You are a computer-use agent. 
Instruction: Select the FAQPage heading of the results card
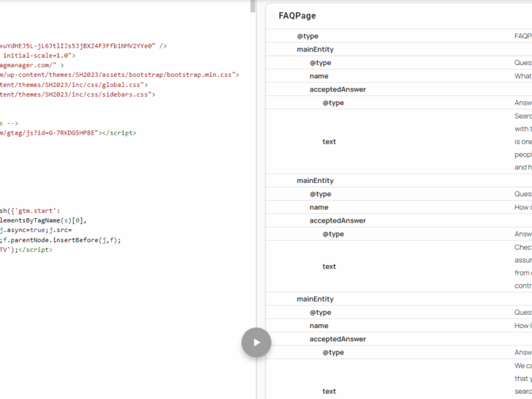[297, 15]
